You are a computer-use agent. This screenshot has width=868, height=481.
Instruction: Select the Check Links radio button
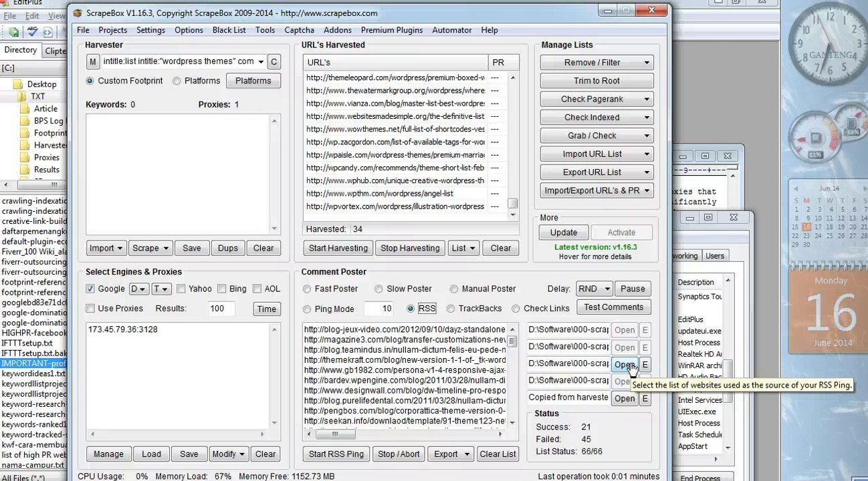[516, 309]
